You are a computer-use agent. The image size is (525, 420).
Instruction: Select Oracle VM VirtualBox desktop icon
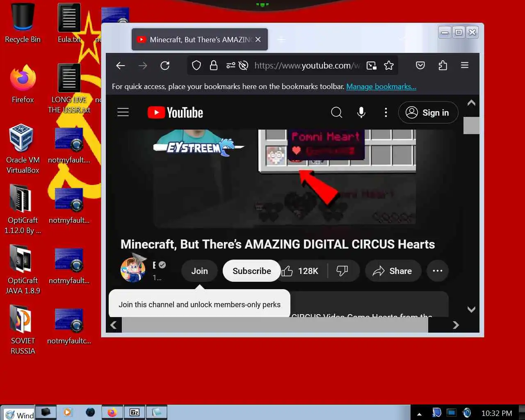coord(23,149)
